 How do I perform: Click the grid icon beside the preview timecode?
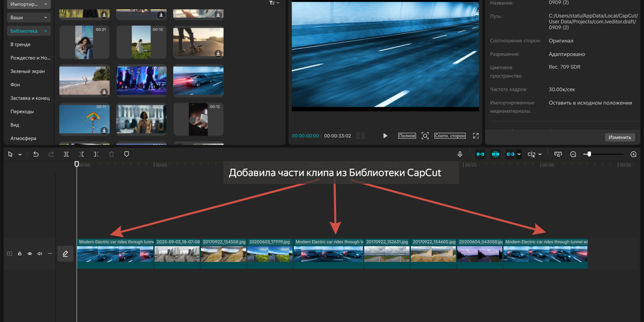click(x=361, y=135)
